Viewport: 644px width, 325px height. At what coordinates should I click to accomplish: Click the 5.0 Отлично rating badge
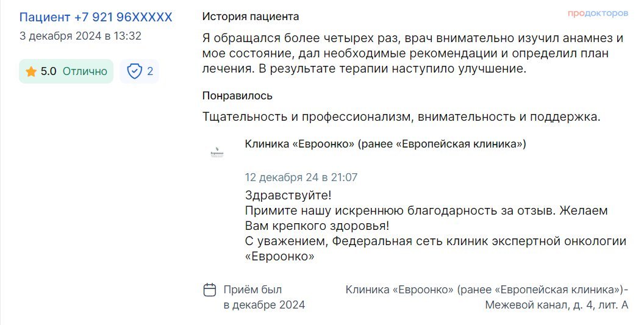[x=66, y=71]
